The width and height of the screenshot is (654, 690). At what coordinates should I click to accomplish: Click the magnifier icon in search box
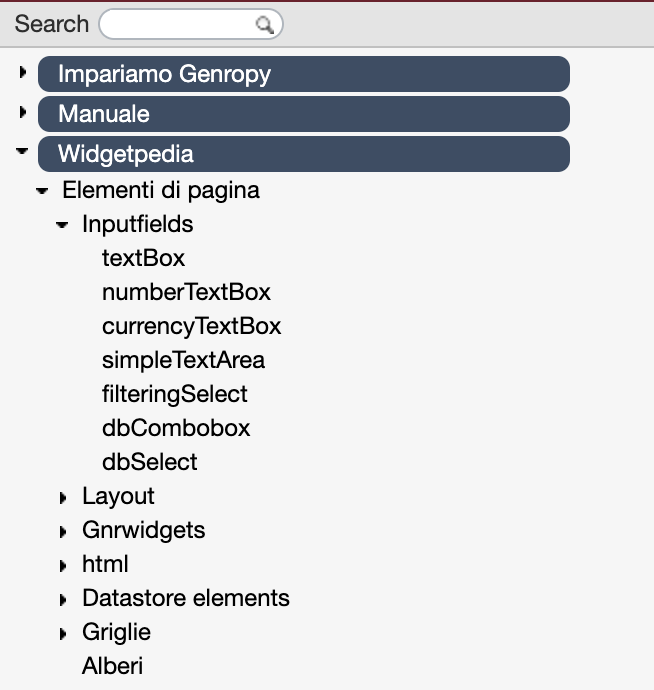(x=265, y=25)
